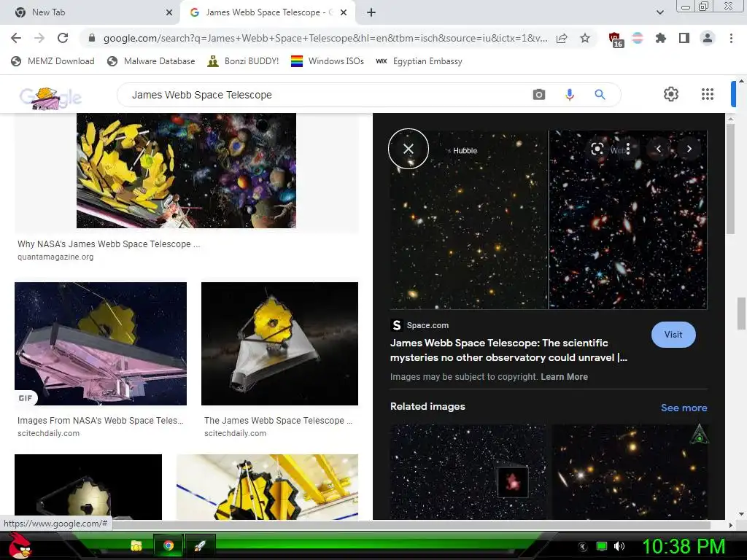The image size is (747, 560).
Task: View site info padlock icon
Action: point(92,38)
